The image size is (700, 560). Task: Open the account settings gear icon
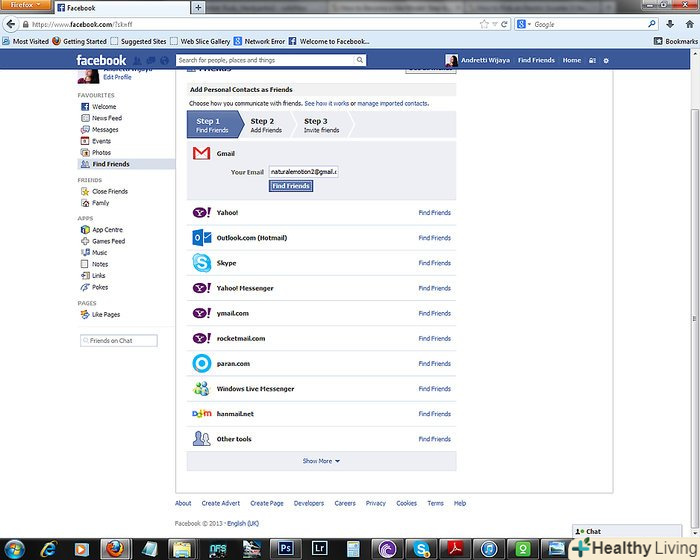click(606, 60)
